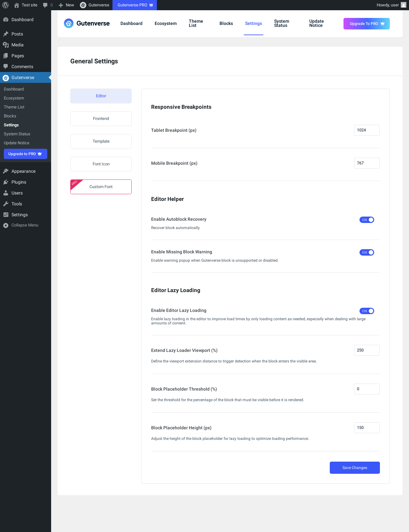Open Ecosystem in sidebar submenu
Screen dimensions: 409x532
[14, 98]
